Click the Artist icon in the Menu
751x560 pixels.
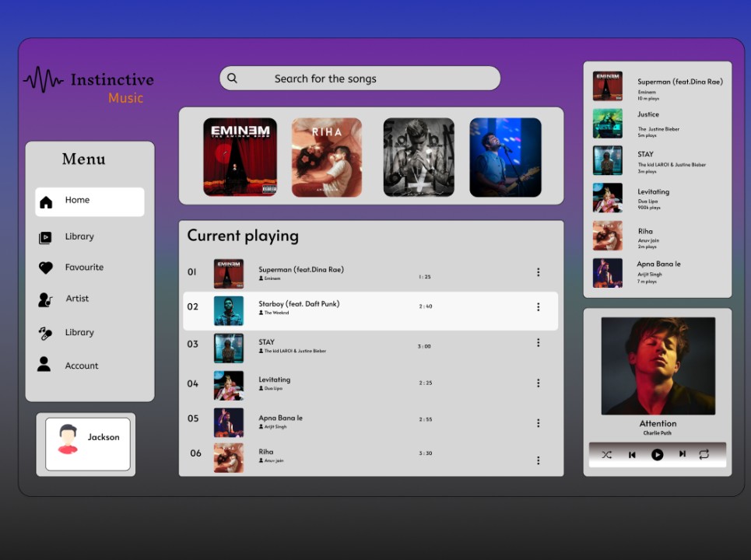[x=47, y=299]
